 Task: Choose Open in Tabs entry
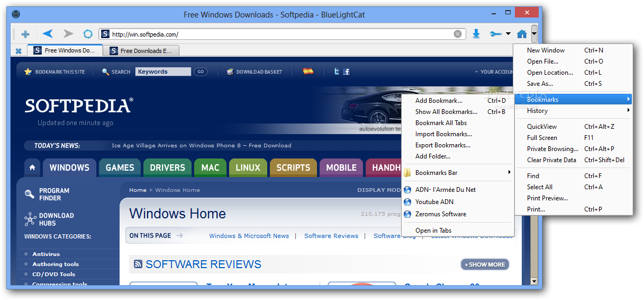pyautogui.click(x=458, y=231)
